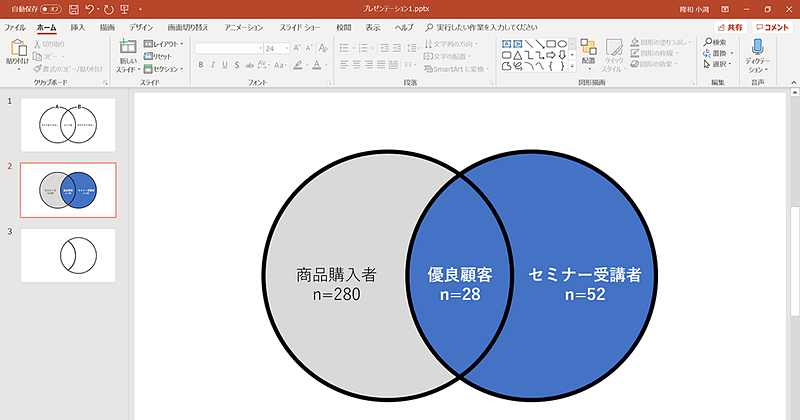Switch to the Transitions (画面切り替え) tab
This screenshot has width=800, height=420.
[x=188, y=28]
